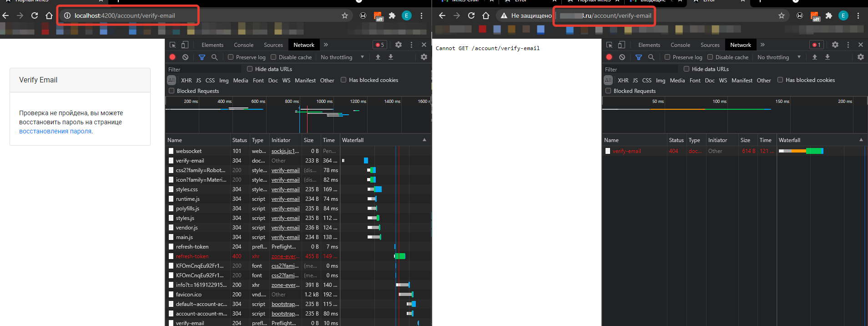868x326 pixels.
Task: Export HAR file in left DevTools
Action: coord(391,57)
